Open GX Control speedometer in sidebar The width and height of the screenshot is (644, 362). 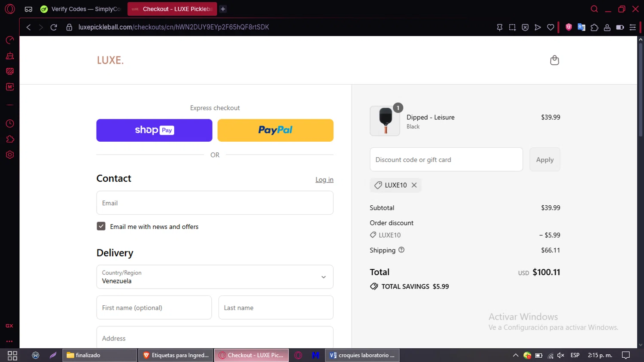[x=9, y=40]
